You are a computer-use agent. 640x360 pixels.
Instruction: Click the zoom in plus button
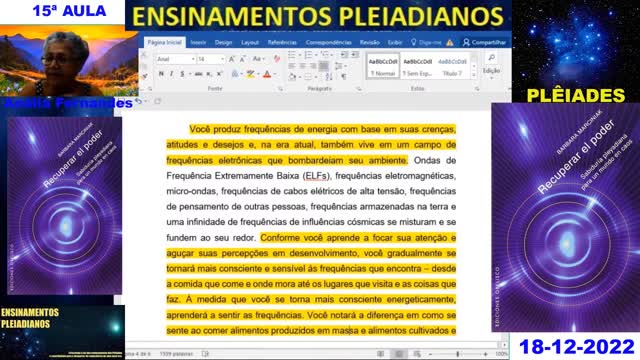485,354
